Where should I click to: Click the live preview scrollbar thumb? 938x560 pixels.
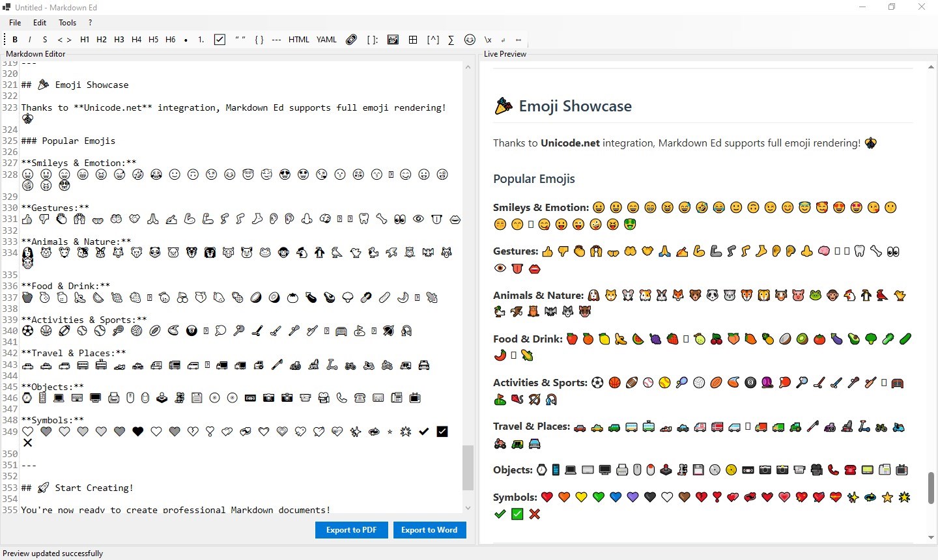931,488
